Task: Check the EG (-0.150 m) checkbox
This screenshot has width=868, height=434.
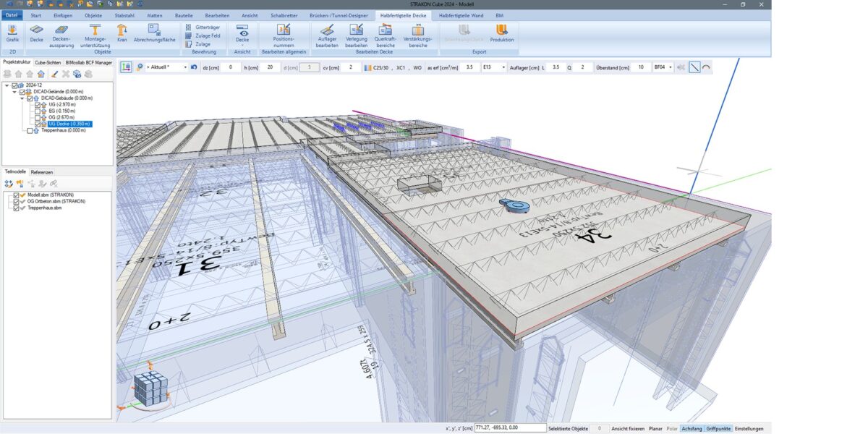Action: (38, 111)
